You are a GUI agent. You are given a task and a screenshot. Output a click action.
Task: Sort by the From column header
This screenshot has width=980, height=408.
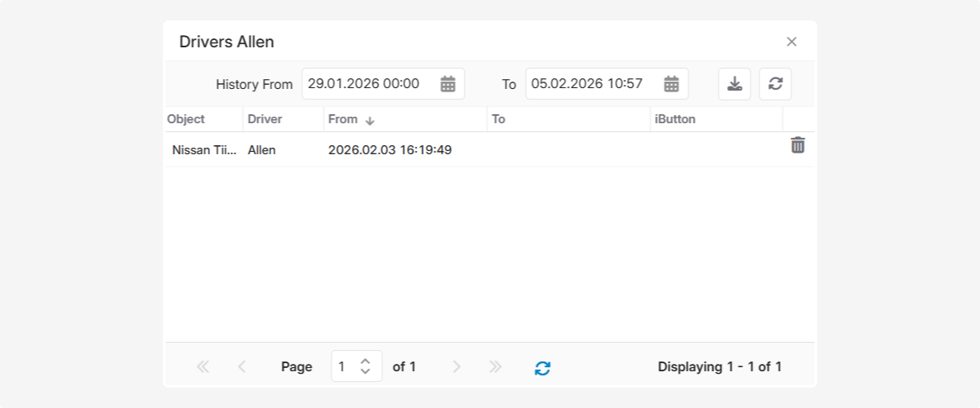pos(343,119)
